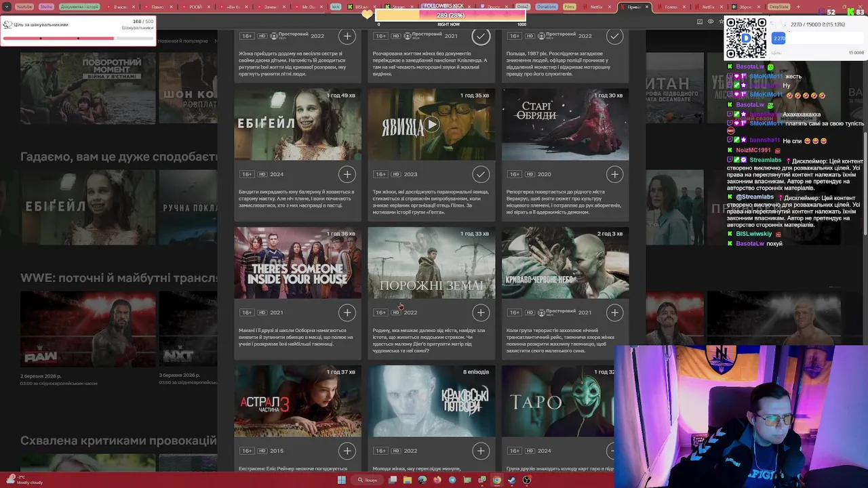Launch File Explorer from taskbar

(408, 480)
